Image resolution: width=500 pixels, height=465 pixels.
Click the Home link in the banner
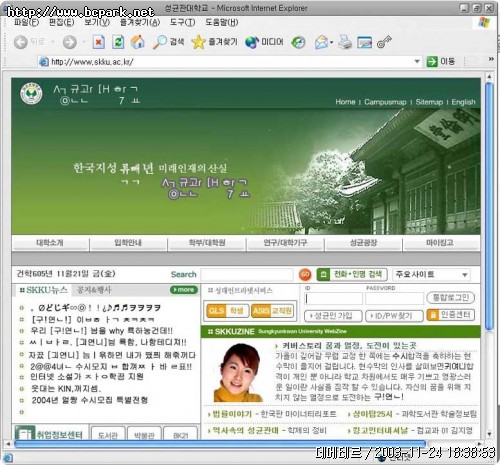(345, 102)
